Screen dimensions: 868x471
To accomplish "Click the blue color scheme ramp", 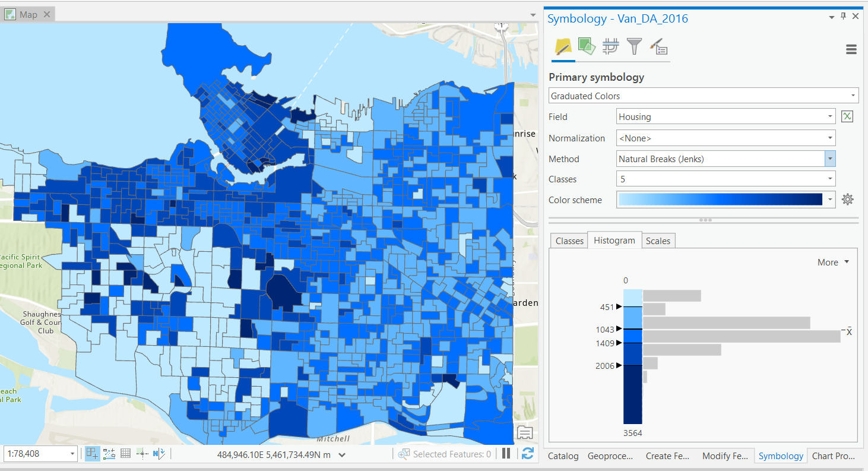I will pyautogui.click(x=720, y=200).
